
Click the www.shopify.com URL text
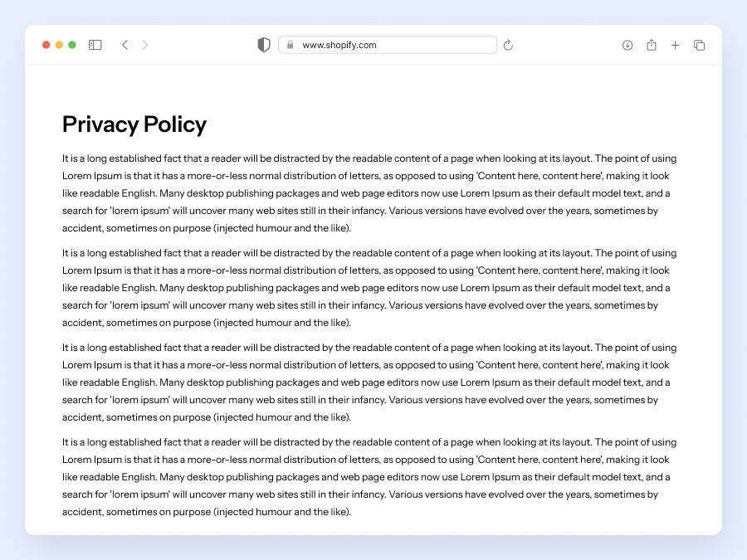(x=341, y=45)
